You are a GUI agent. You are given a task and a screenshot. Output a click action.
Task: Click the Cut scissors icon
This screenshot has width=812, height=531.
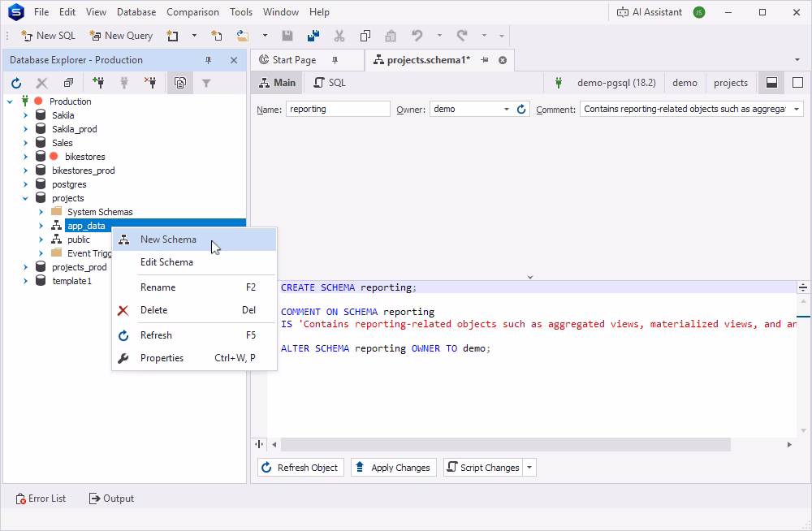click(339, 36)
